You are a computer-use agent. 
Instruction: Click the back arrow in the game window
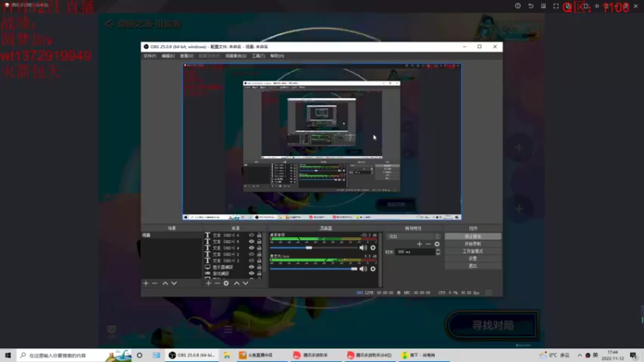109,24
